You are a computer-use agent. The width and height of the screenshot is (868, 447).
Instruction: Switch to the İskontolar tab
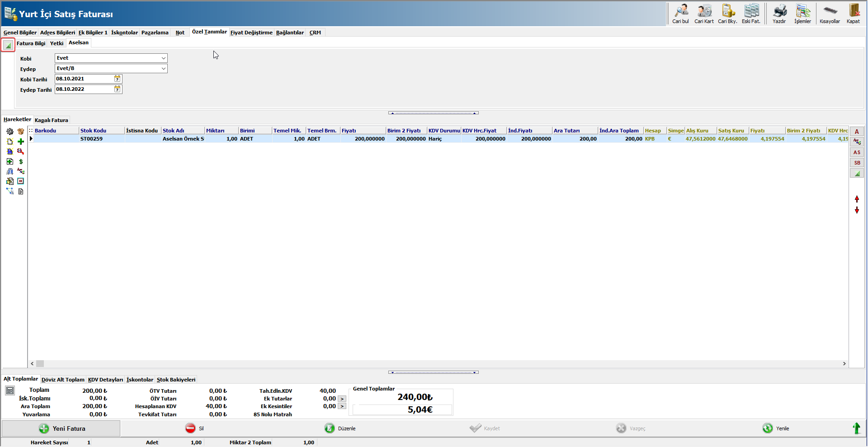pyautogui.click(x=124, y=33)
